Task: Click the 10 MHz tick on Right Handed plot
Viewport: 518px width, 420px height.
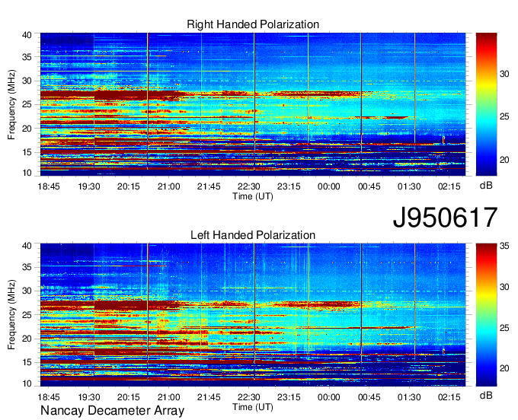Action: pyautogui.click(x=27, y=173)
